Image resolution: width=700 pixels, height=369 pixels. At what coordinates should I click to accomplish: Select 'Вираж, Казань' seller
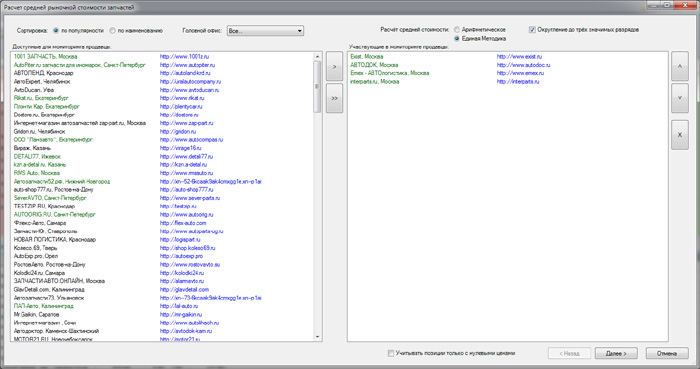click(x=32, y=148)
